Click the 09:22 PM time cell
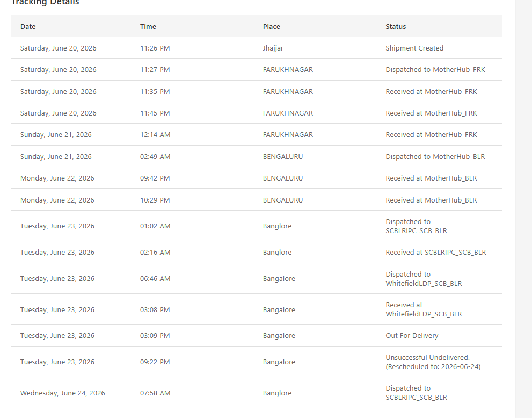 [x=155, y=362]
